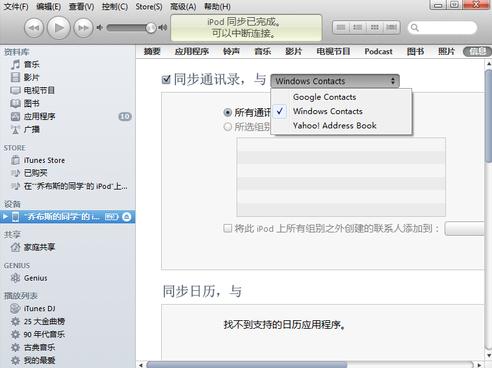Toggle the 同步通讯录 checkbox

(166, 80)
